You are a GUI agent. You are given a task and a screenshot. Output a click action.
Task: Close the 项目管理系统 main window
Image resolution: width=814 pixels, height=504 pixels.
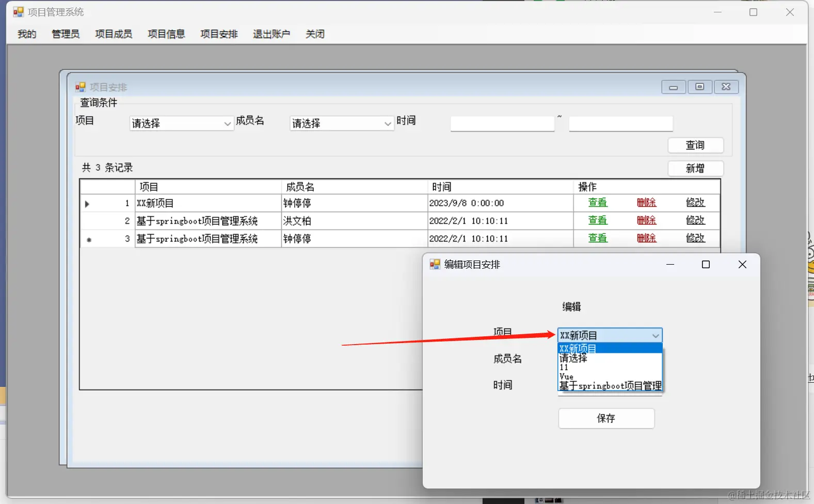(x=790, y=12)
